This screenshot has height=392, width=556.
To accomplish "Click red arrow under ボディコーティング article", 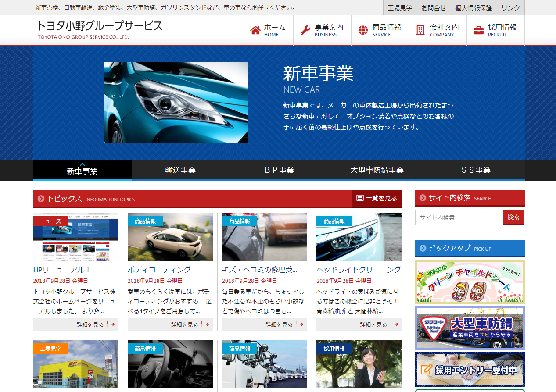I will pos(207,324).
